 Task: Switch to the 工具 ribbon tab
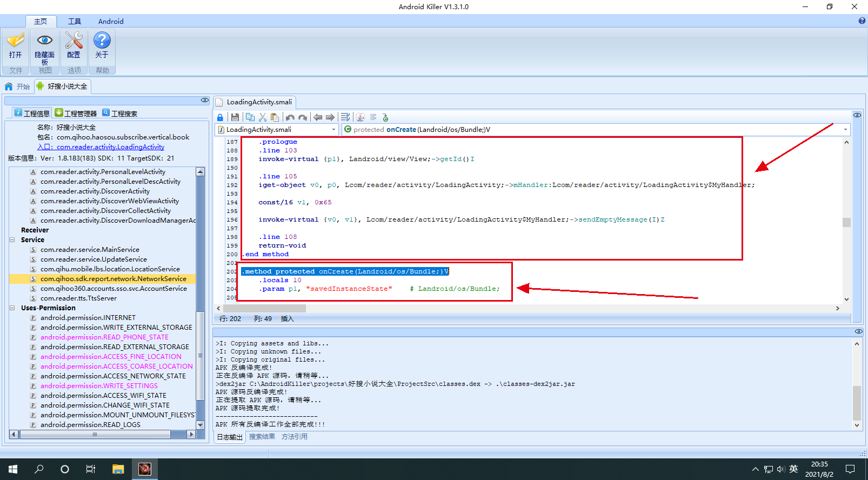pos(75,21)
